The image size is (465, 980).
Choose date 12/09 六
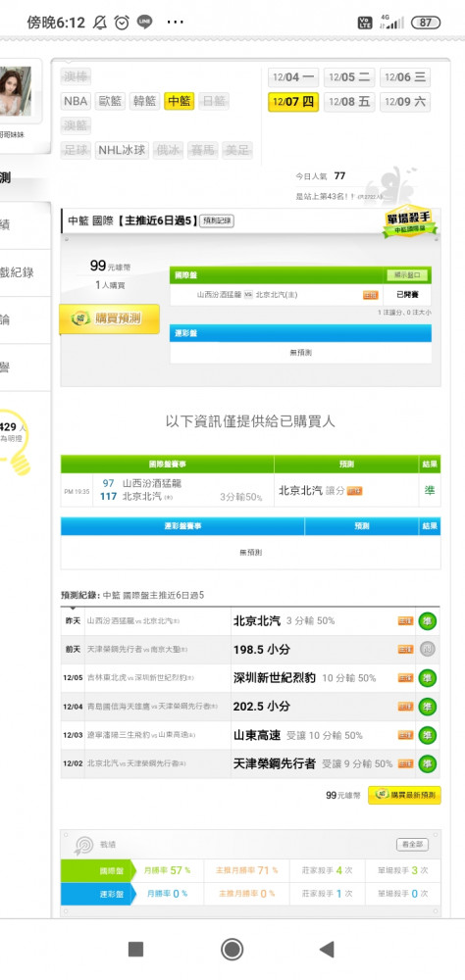405,102
